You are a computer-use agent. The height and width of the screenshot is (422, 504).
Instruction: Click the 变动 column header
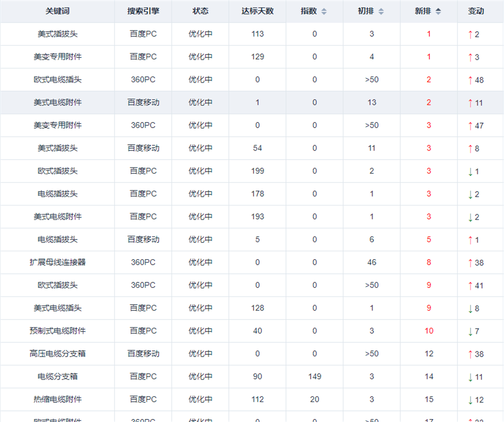pyautogui.click(x=476, y=11)
